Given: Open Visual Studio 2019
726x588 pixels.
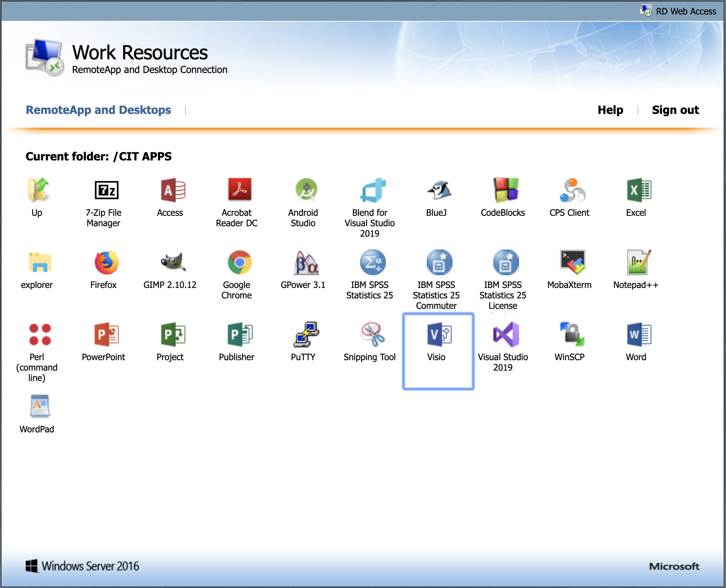Looking at the screenshot, I should (503, 347).
